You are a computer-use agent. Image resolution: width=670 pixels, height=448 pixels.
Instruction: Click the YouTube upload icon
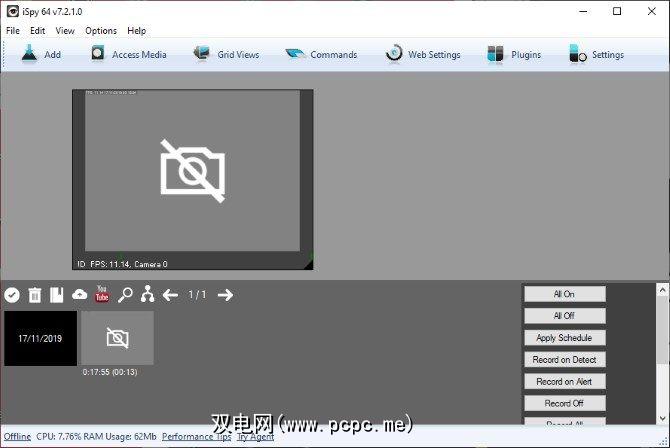pos(102,294)
